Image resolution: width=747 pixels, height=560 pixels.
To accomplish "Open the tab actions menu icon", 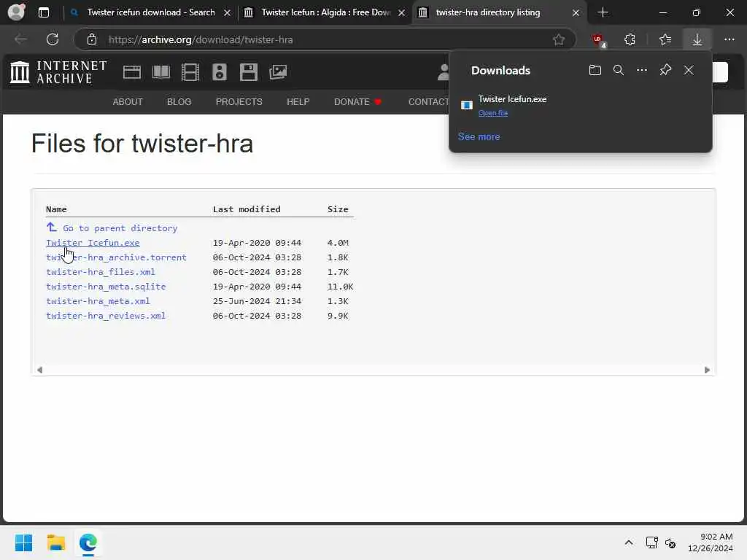I will tap(43, 12).
